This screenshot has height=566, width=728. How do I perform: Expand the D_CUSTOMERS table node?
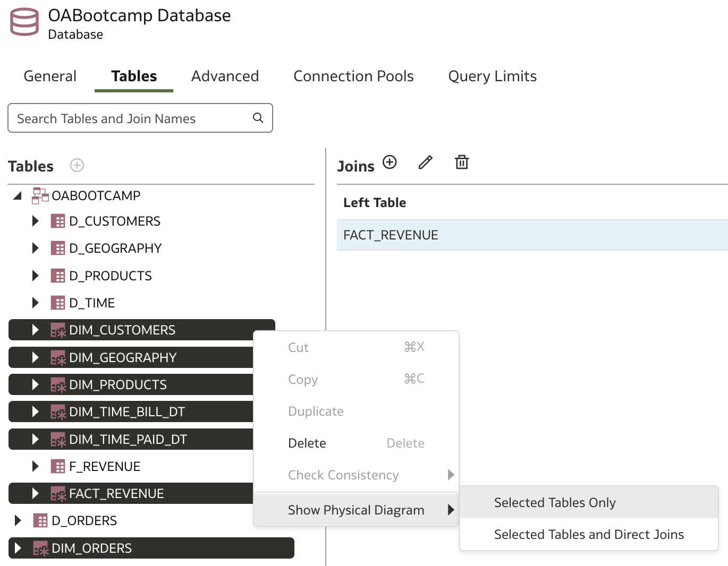(x=35, y=221)
